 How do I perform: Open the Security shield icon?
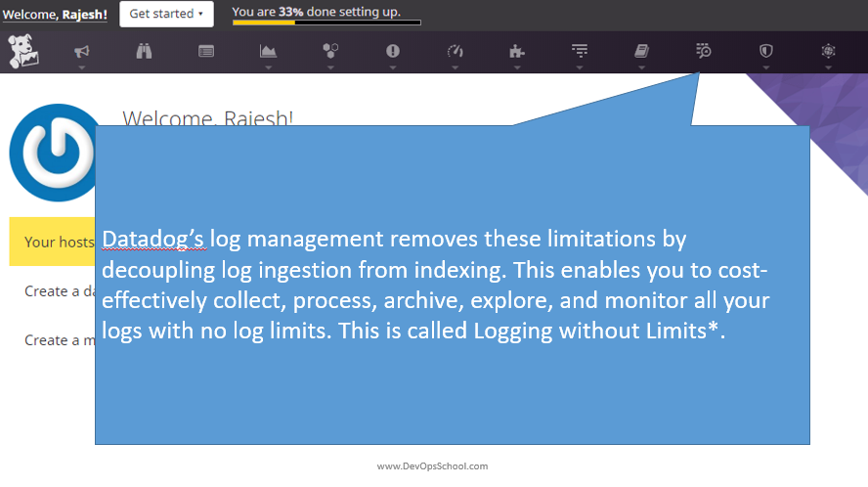click(x=766, y=52)
